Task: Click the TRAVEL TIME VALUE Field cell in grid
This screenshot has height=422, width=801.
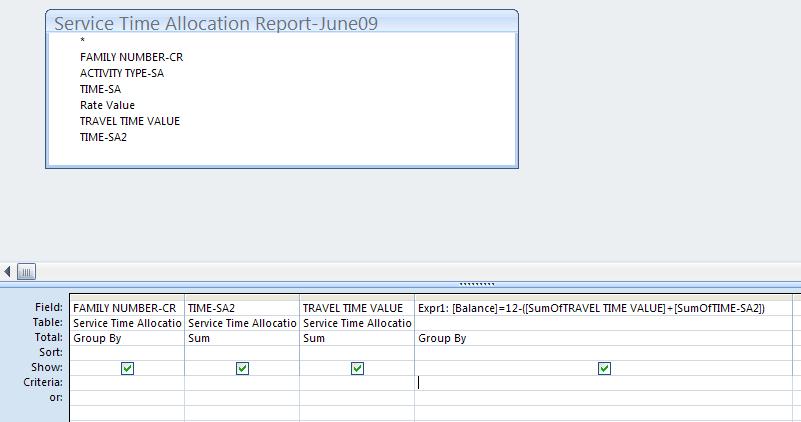Action: 357,308
